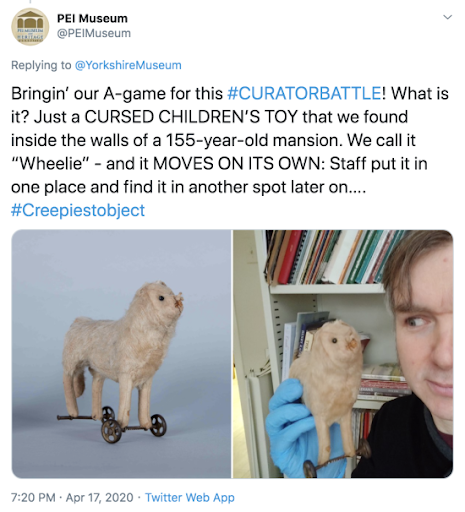The width and height of the screenshot is (465, 512).
Task: Open the Twitter Web App source link
Action: tap(190, 497)
